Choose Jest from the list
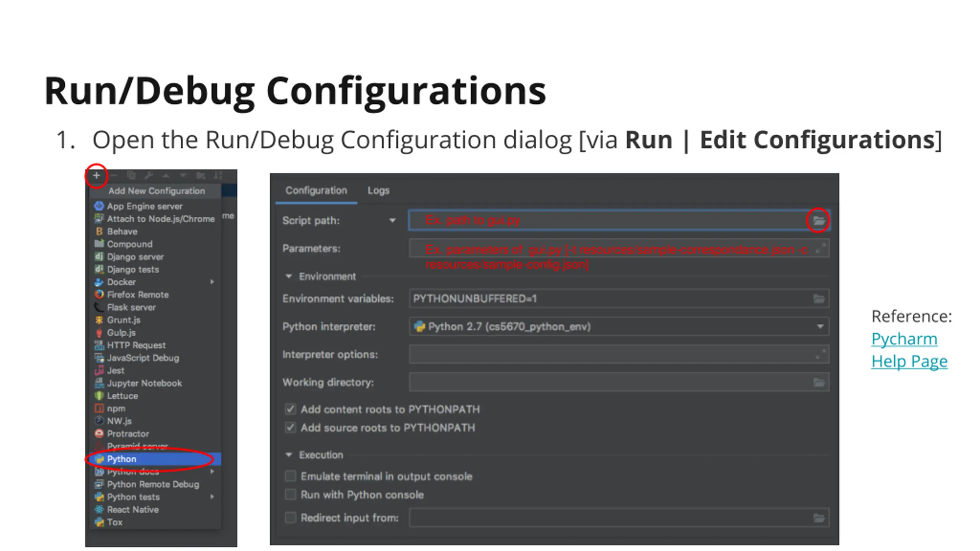980x551 pixels. point(155,370)
